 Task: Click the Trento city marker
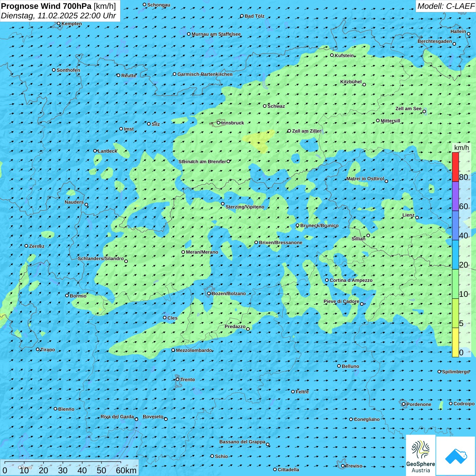click(x=177, y=379)
